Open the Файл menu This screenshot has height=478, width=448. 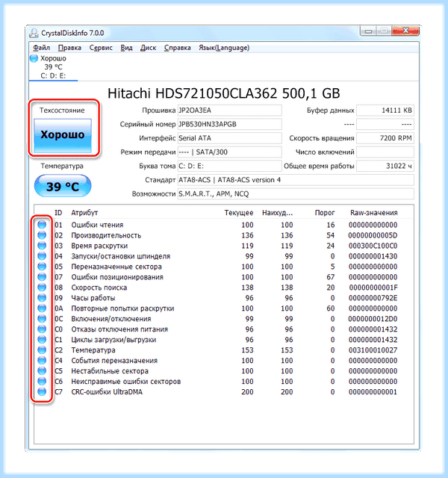[x=42, y=48]
